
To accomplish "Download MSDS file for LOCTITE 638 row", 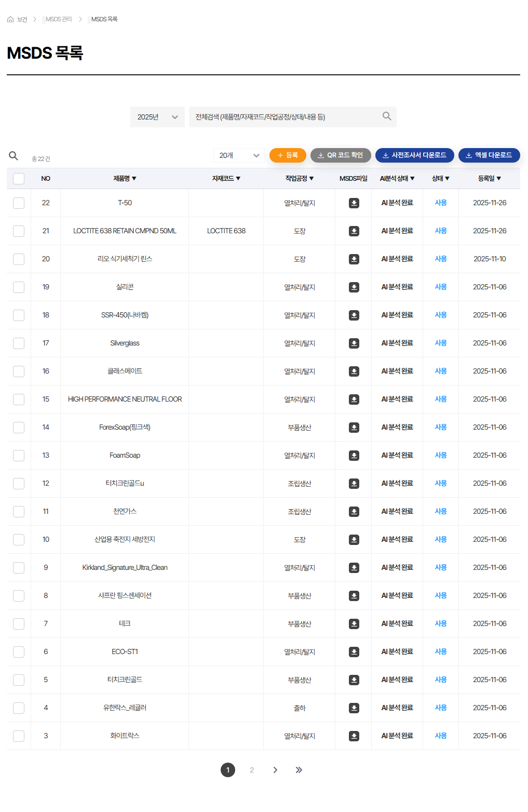I will point(354,231).
